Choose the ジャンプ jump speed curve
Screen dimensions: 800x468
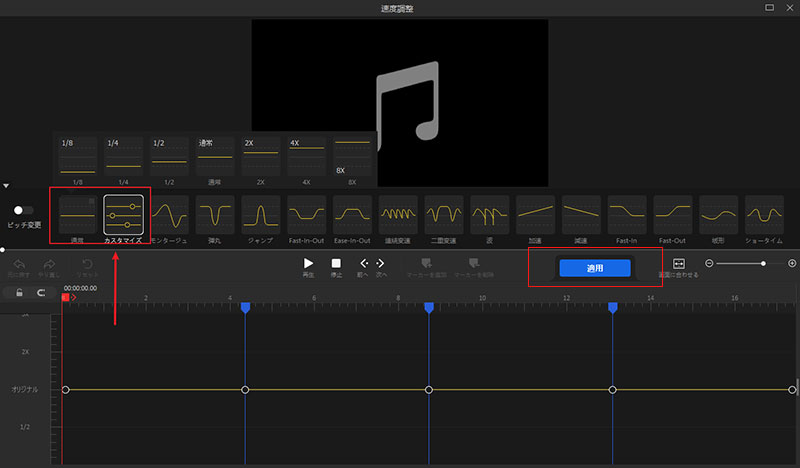point(261,215)
